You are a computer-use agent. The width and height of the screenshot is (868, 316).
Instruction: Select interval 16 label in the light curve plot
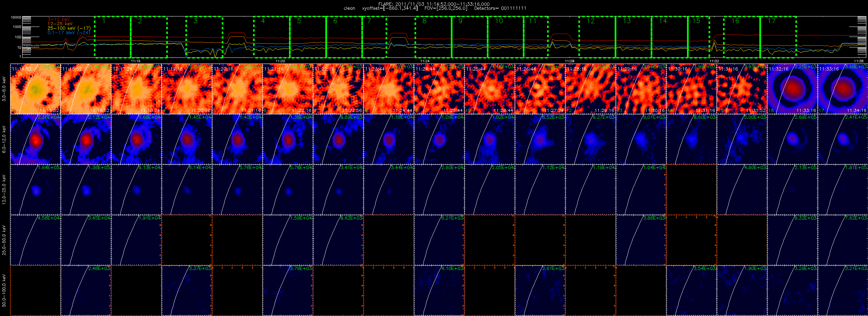(735, 21)
